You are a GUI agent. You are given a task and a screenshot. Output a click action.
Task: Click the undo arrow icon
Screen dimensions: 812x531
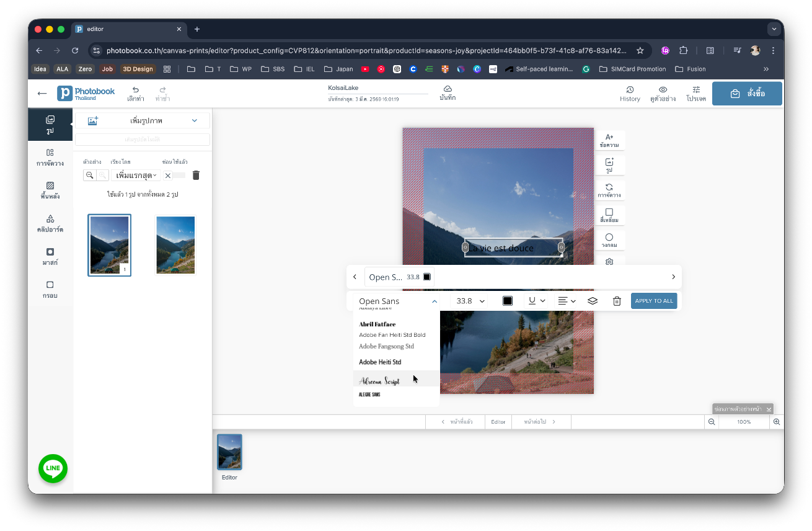coord(135,90)
